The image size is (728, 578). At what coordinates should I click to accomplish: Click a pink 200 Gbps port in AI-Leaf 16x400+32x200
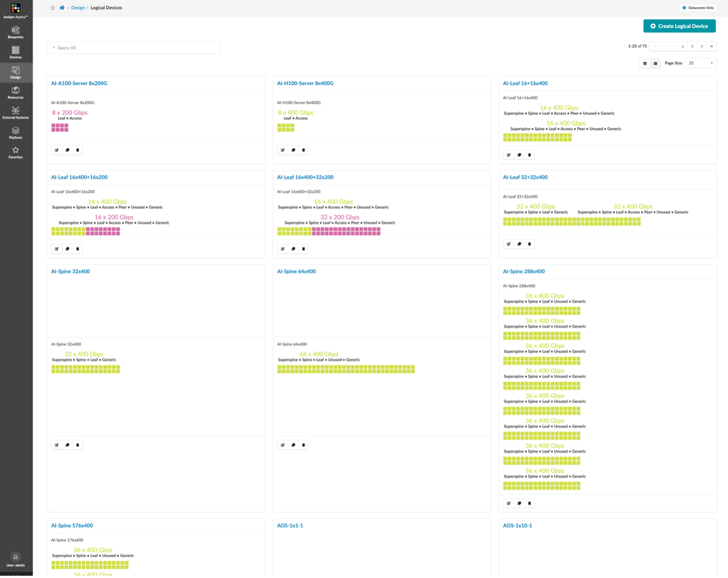click(346, 232)
